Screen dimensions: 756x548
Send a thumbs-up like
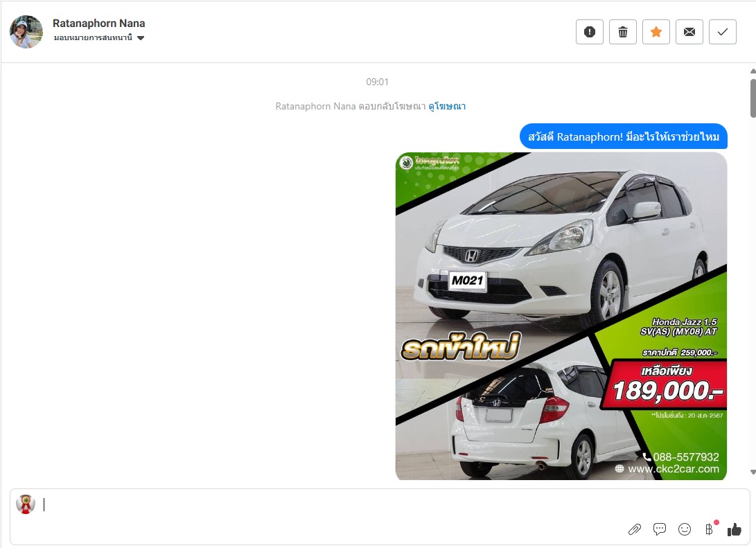735,529
